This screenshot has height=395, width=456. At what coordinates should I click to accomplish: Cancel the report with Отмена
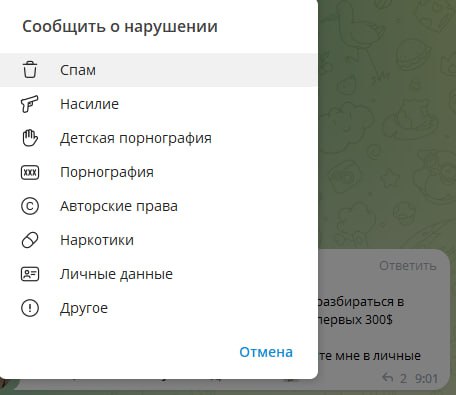point(266,352)
